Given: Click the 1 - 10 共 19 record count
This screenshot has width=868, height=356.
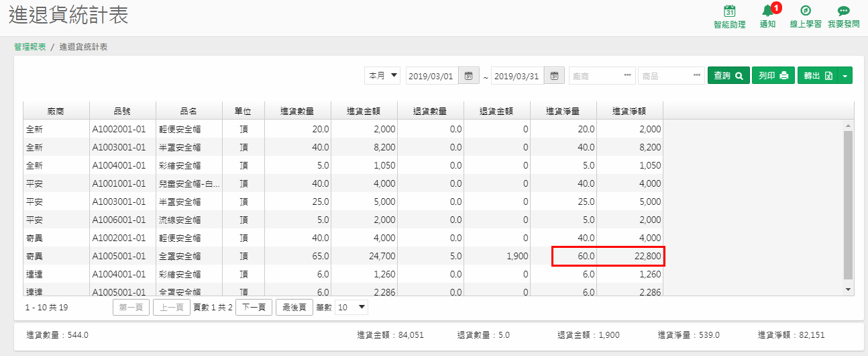Looking at the screenshot, I should click(47, 308).
